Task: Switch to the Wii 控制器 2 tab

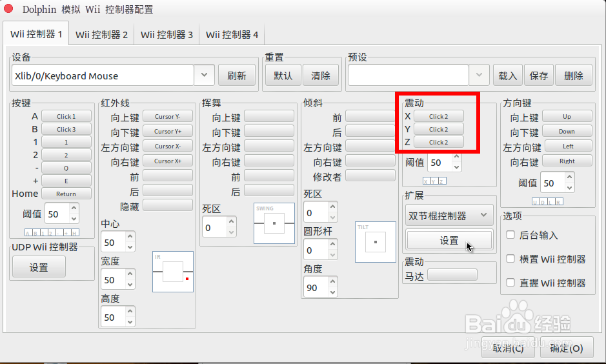Action: pos(101,35)
